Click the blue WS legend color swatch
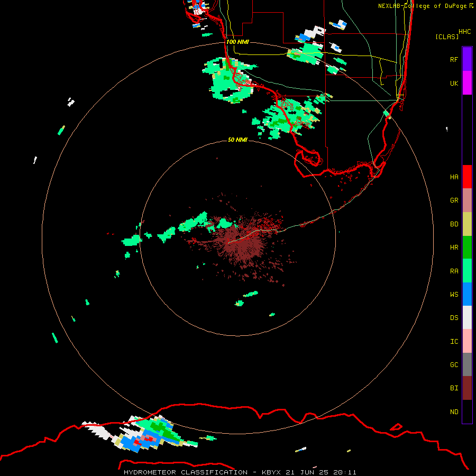Screen dimensions: 476x476 click(x=467, y=294)
